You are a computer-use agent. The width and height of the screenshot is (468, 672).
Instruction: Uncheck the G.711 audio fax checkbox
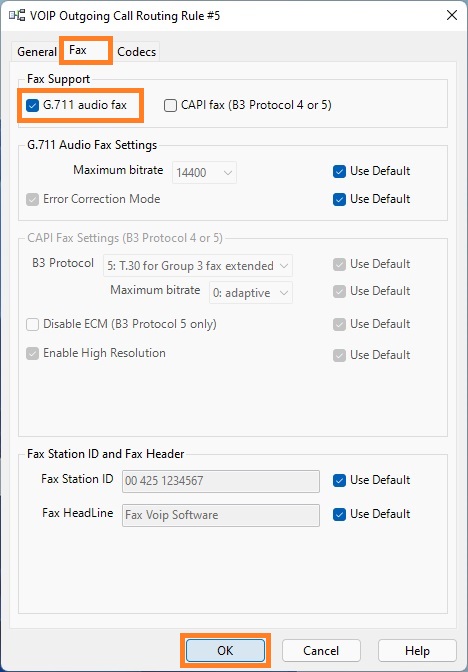coord(33,105)
